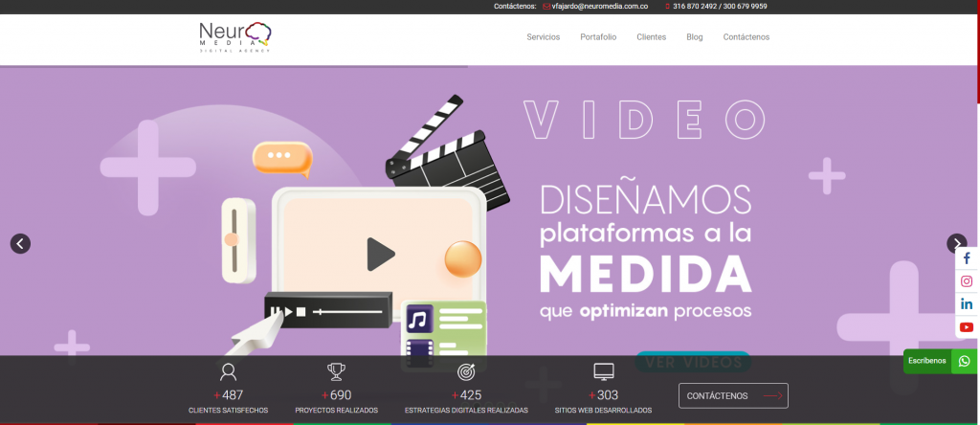Click the +487 clients counter
Image resolution: width=980 pixels, height=425 pixels.
[x=228, y=395]
